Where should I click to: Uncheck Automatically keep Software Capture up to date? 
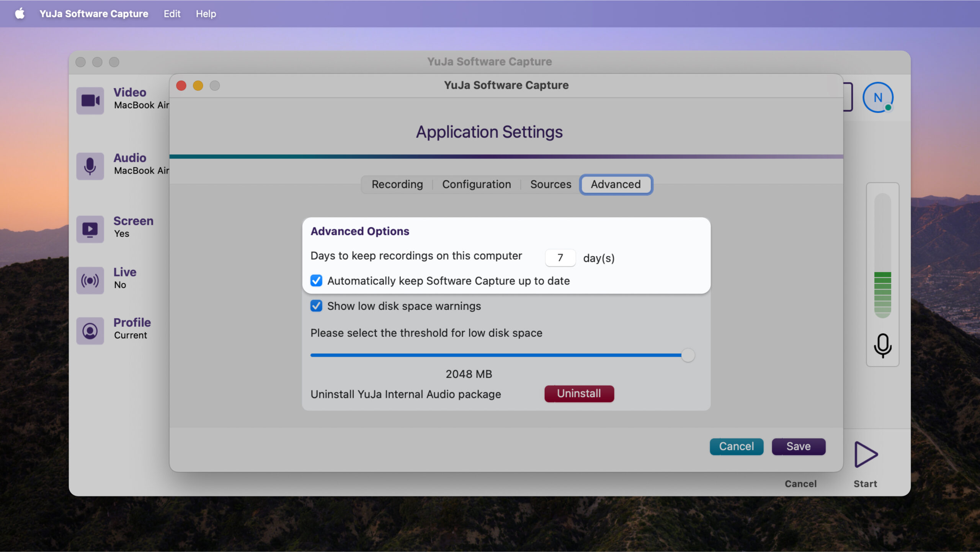[x=316, y=281]
